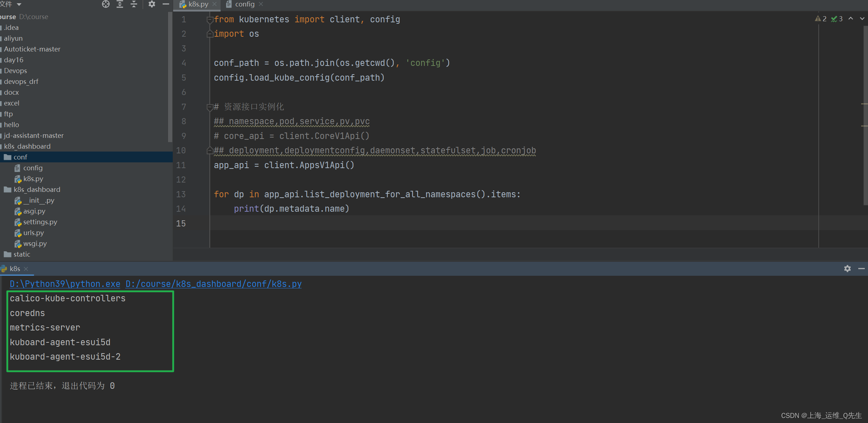Open the D:\Python39\python.exe link
The width and height of the screenshot is (868, 423).
(64, 284)
